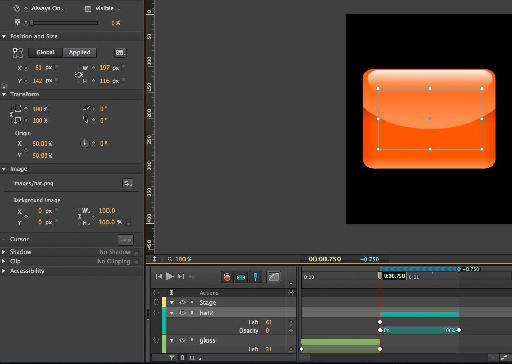Toggle the link width and height icon
512x364 pixels.
[x=79, y=75]
